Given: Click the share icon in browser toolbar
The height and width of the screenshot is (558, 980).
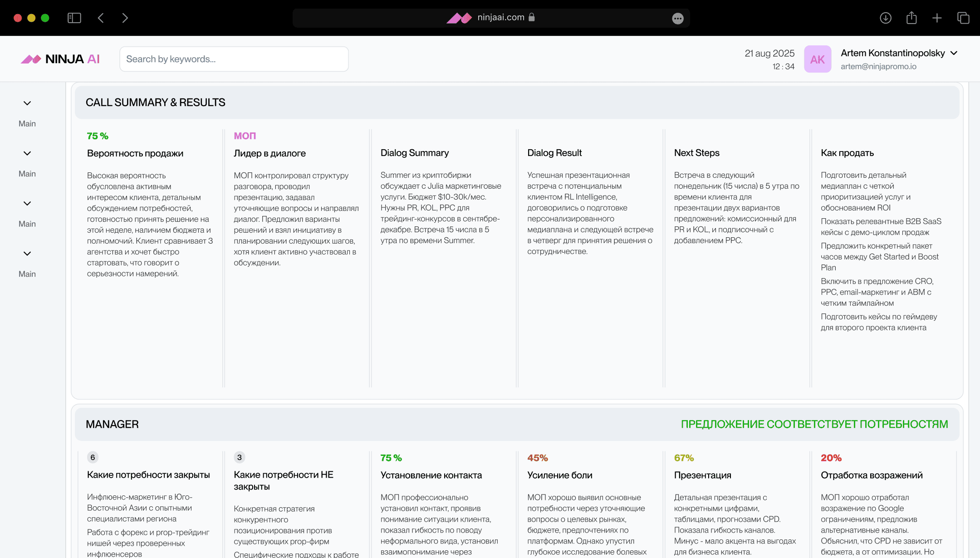Looking at the screenshot, I should coord(911,18).
